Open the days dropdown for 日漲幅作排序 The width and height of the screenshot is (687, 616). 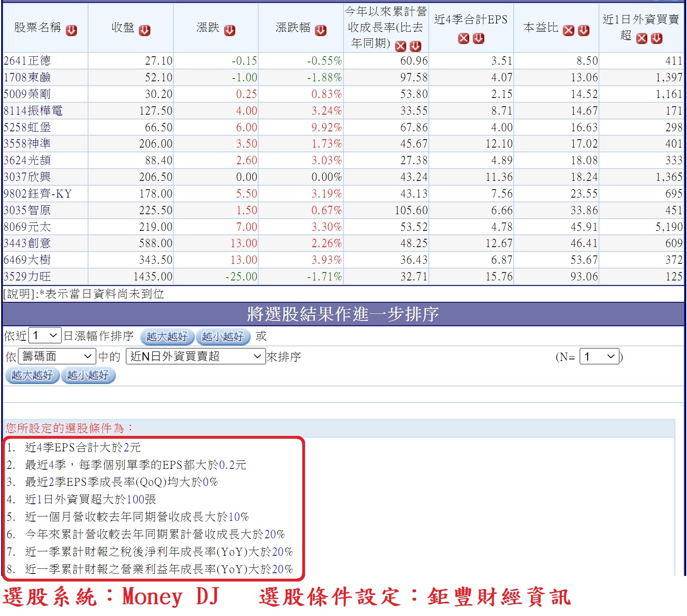pyautogui.click(x=45, y=336)
